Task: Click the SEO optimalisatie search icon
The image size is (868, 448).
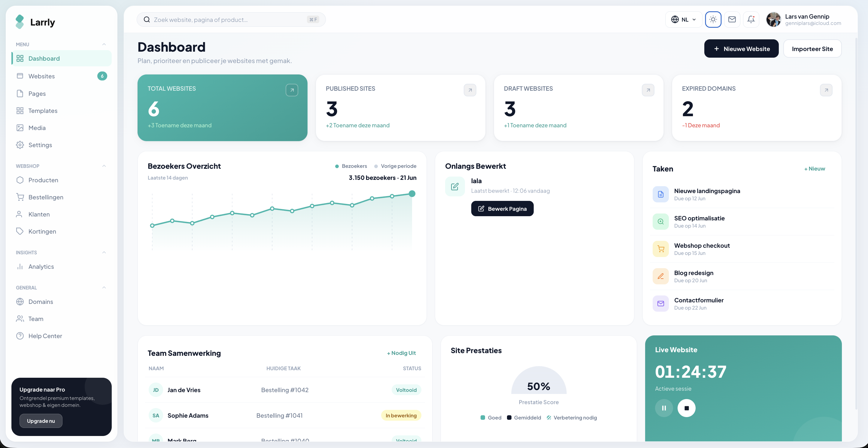Action: [x=660, y=222]
